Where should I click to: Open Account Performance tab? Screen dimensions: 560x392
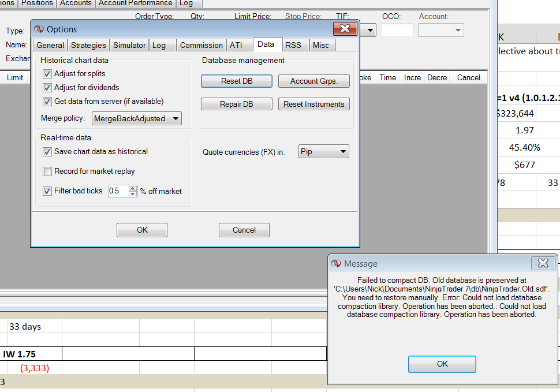click(x=135, y=3)
